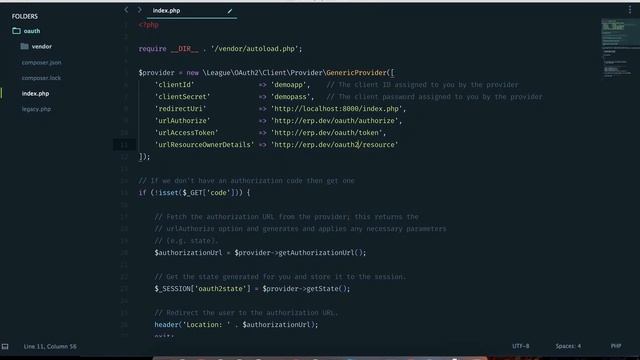Click the __DIR__ constant

click(184, 49)
